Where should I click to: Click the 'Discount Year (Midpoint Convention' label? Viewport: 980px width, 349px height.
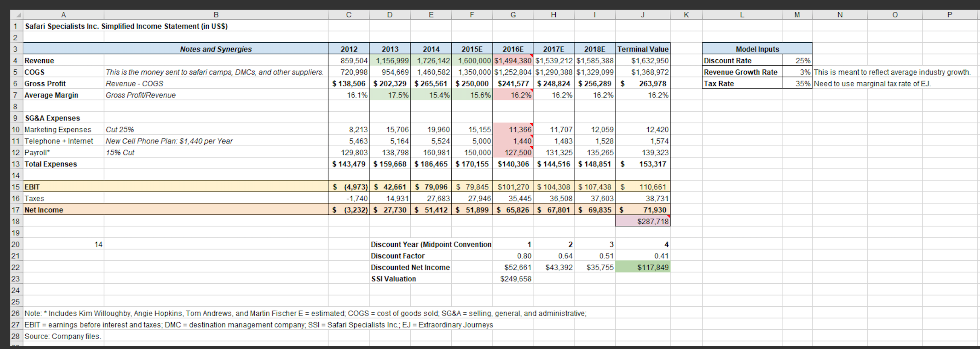431,244
